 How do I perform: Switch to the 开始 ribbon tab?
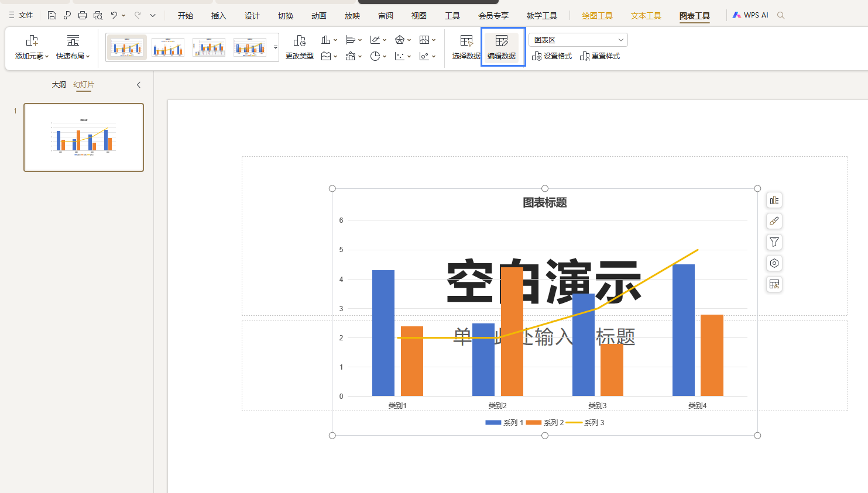click(x=186, y=16)
